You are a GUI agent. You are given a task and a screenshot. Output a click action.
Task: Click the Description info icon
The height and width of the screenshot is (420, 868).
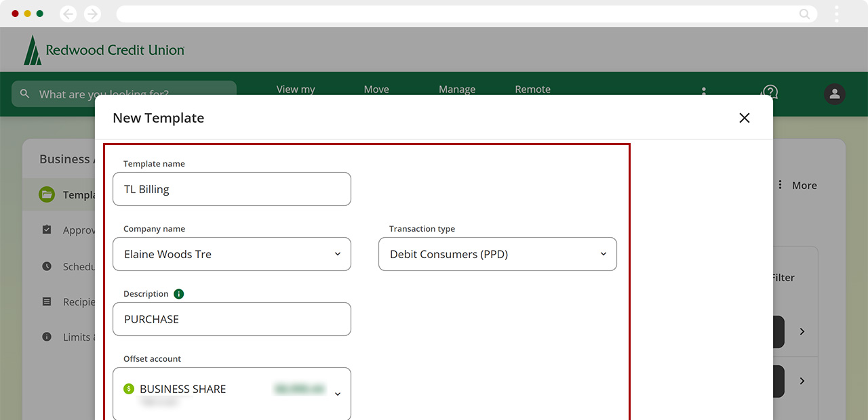(179, 294)
